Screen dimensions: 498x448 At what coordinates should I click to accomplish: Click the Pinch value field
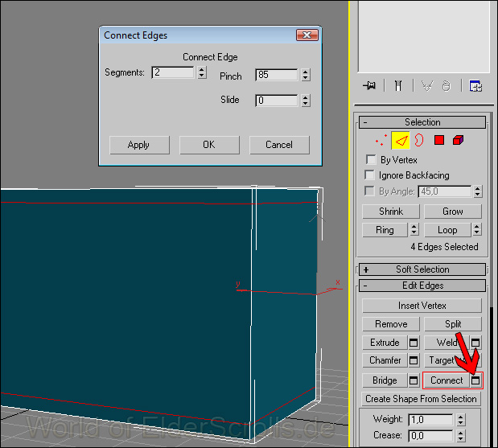[277, 75]
